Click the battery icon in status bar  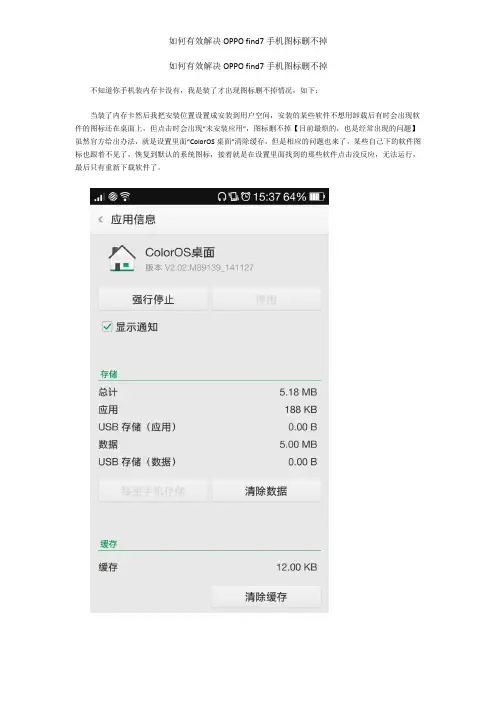pyautogui.click(x=317, y=197)
